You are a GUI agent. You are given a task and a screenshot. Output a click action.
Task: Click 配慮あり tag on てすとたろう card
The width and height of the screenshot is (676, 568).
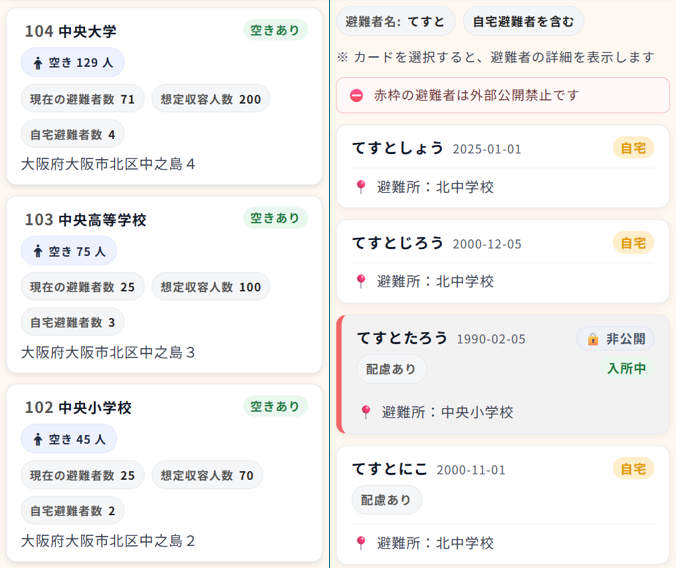click(391, 369)
